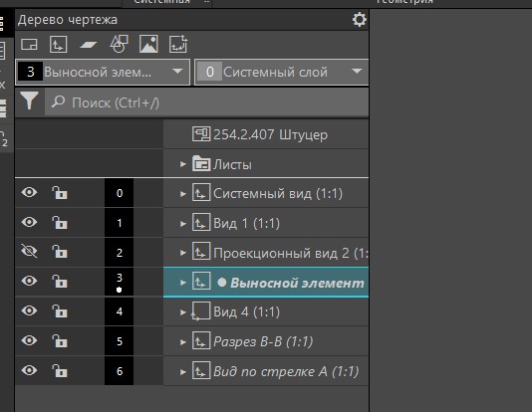
Task: Click the views icon in tree toolbar
Action: click(x=59, y=44)
